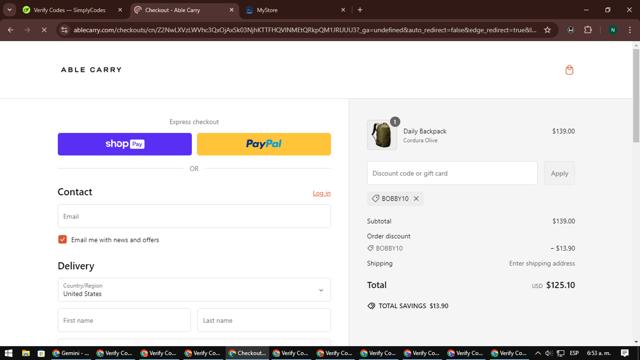Open the tab search dropdown arrow
The image size is (640, 360).
pos(9,10)
